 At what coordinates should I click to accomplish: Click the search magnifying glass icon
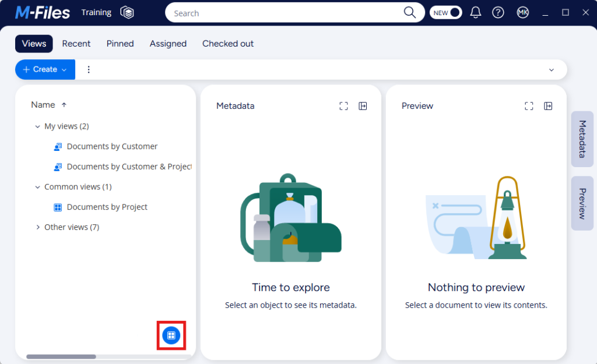[410, 13]
